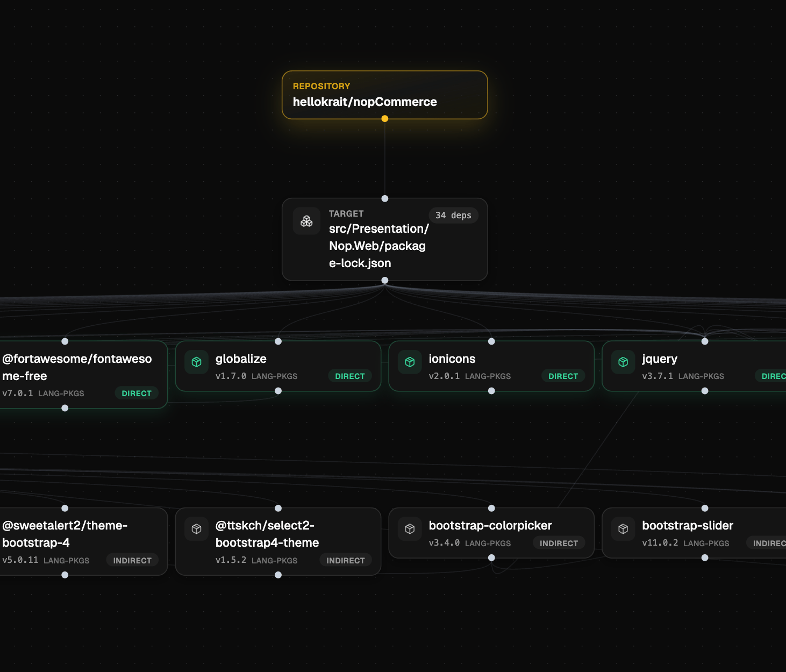Click globalize card's top connector dot
This screenshot has width=786, height=672.
tap(278, 341)
